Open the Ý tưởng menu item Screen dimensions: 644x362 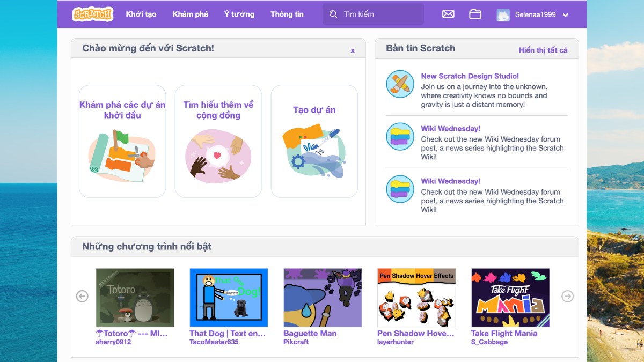[x=239, y=14]
